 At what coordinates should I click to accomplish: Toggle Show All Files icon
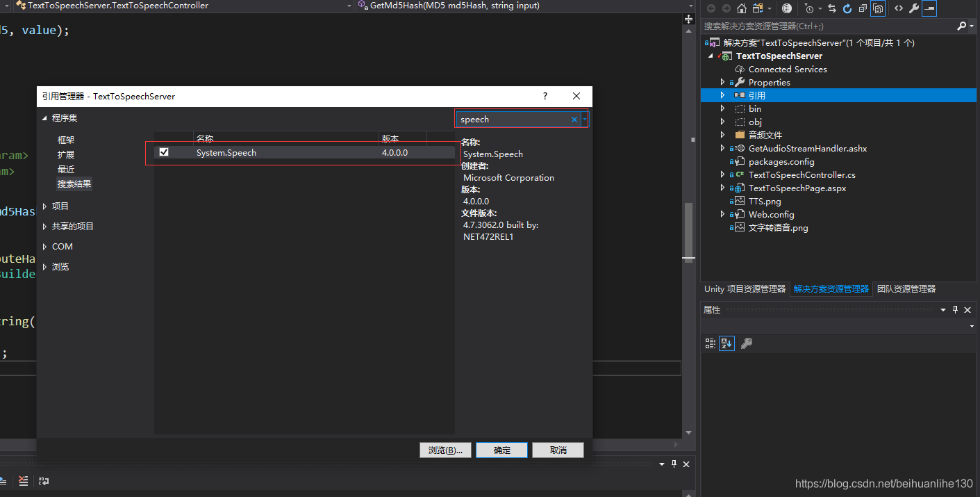[878, 8]
